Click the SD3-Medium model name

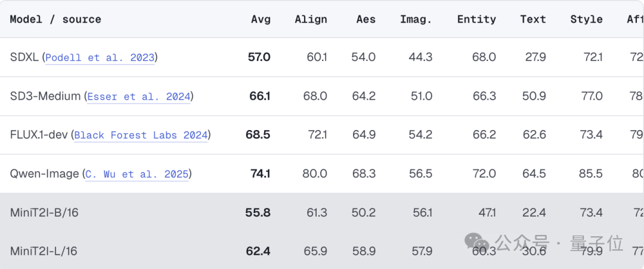pyautogui.click(x=45, y=97)
